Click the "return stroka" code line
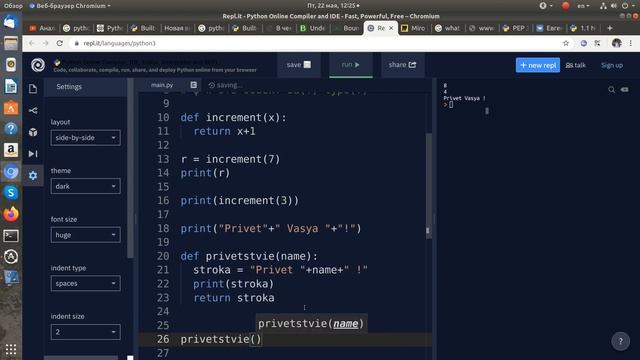640x360 pixels. click(x=233, y=298)
